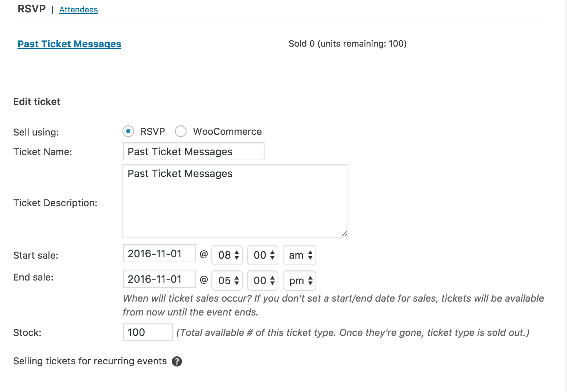
Task: Click the Stock quantity field
Action: tap(148, 332)
